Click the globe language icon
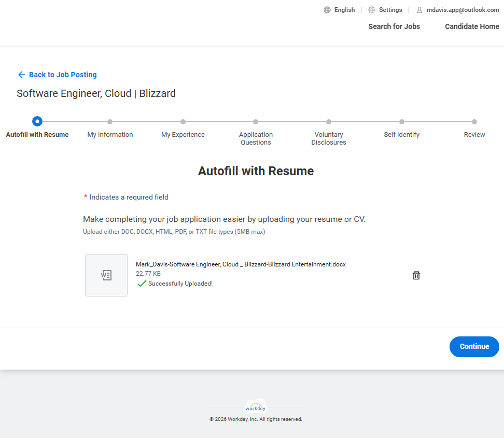 (327, 10)
